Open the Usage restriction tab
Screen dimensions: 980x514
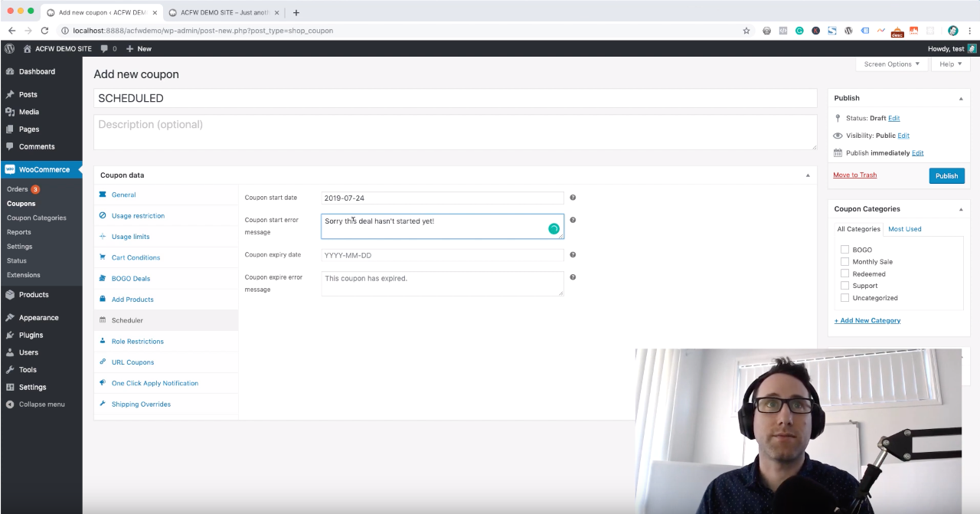click(138, 216)
